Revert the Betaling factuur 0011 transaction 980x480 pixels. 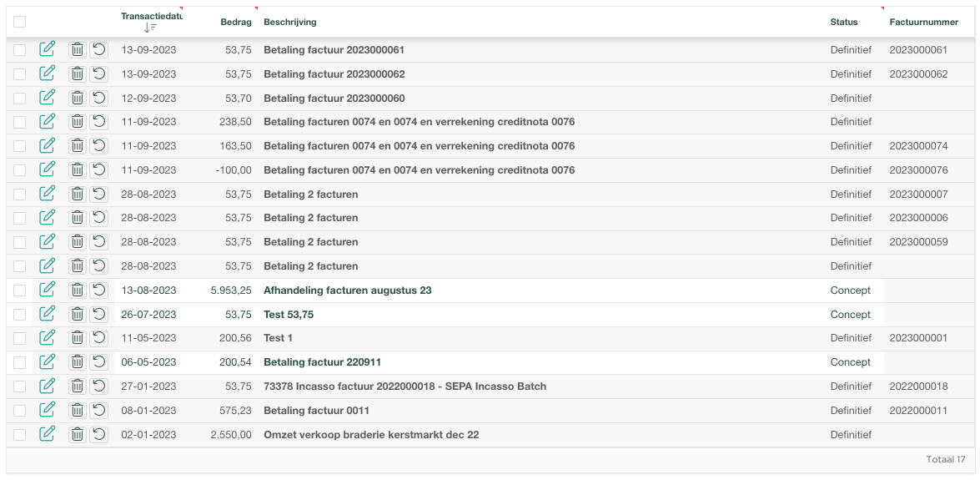click(99, 411)
